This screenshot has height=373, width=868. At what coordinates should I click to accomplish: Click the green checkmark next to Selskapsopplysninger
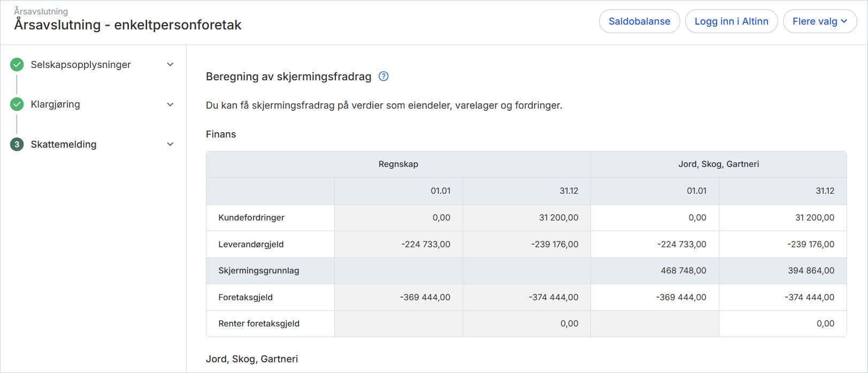17,65
